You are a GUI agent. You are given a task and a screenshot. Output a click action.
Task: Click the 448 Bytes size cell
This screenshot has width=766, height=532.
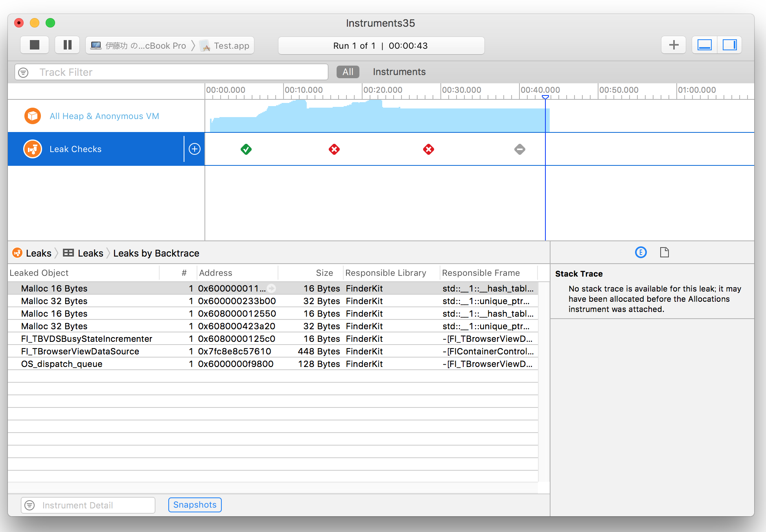[319, 351]
